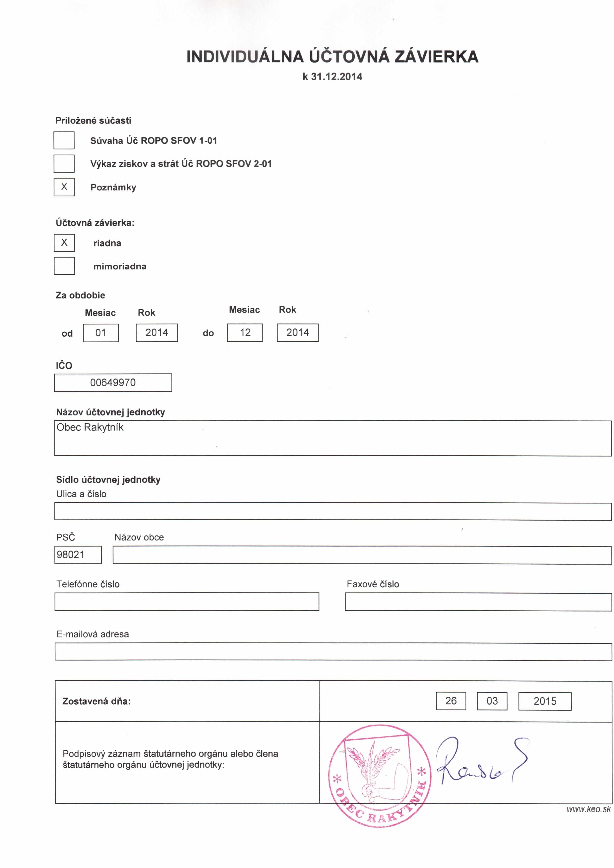
Task: Click the Názov účtovnej jednotky field
Action: (333, 438)
